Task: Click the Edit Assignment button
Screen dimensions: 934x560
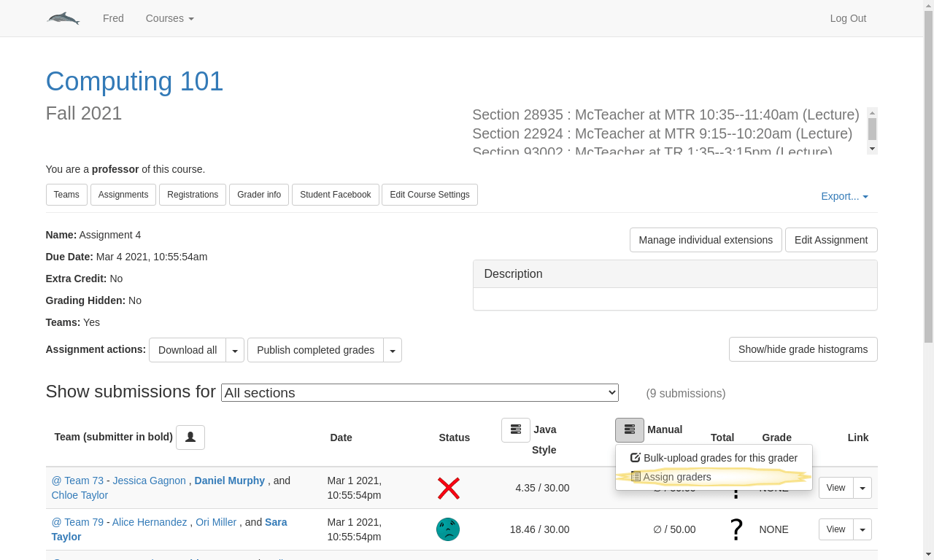Action: pos(830,240)
